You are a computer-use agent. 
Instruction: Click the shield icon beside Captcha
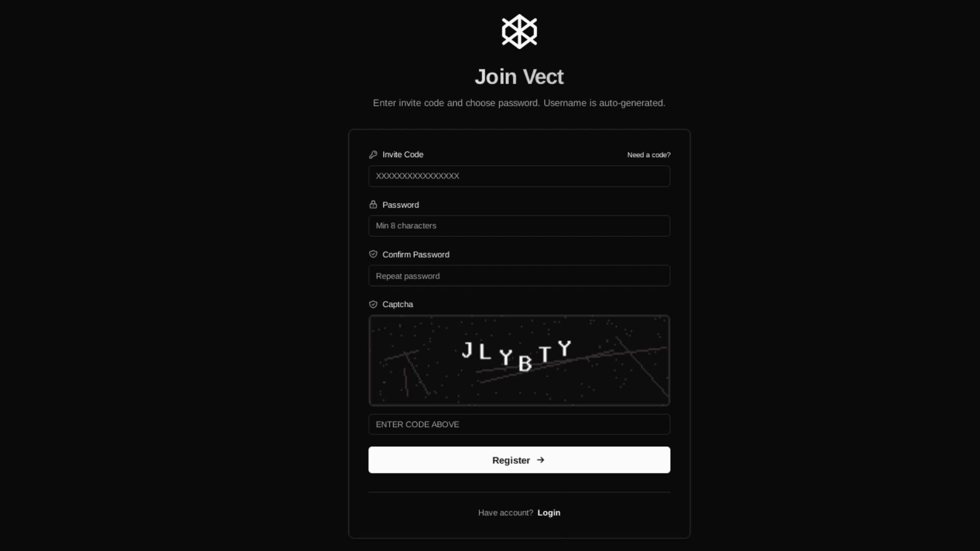373,304
